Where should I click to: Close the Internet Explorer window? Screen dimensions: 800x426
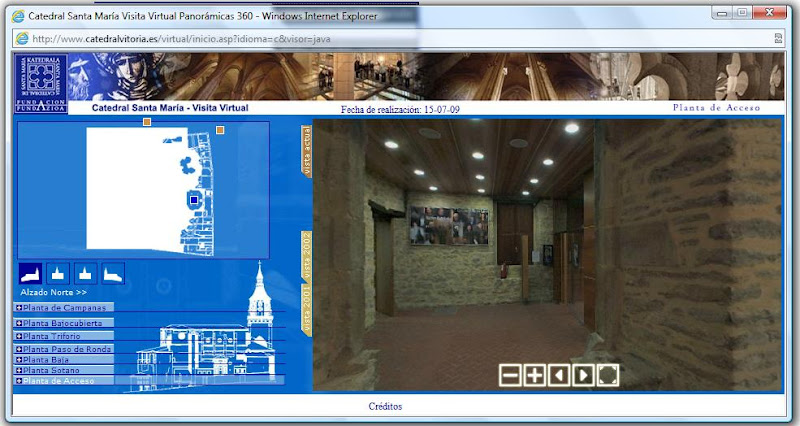click(770, 13)
